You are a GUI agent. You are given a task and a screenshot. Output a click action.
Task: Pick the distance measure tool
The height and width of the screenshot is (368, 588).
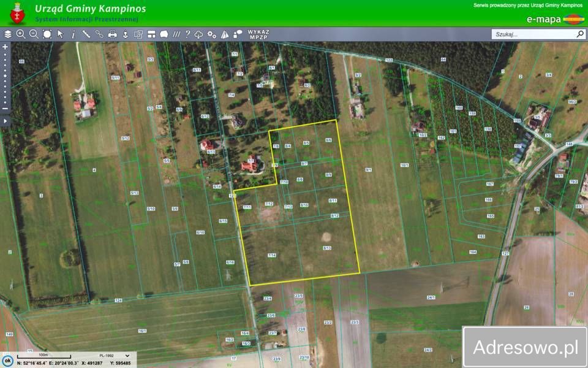pyautogui.click(x=86, y=34)
